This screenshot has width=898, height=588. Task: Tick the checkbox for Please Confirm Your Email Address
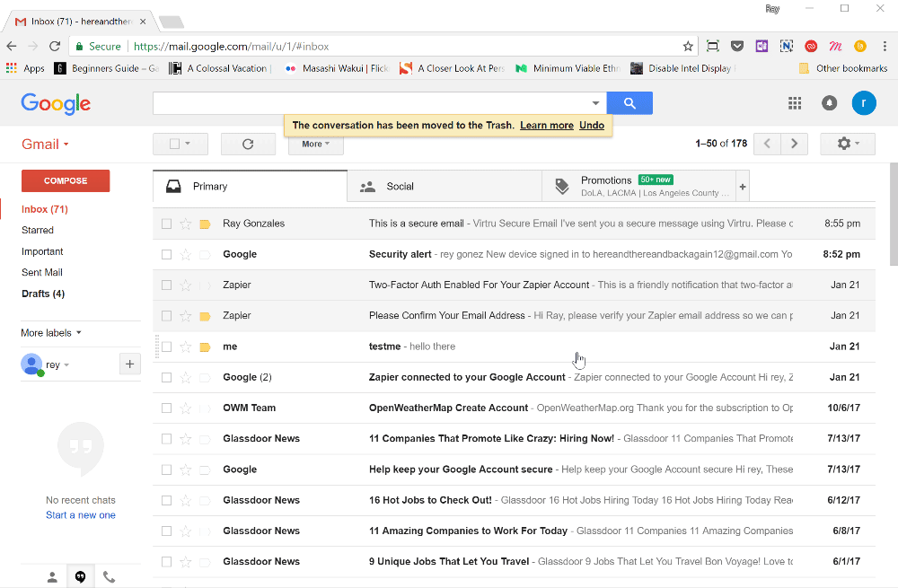tap(167, 316)
